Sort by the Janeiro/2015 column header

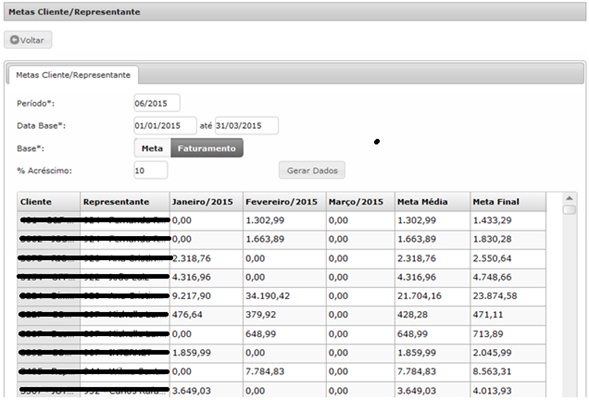tap(206, 202)
